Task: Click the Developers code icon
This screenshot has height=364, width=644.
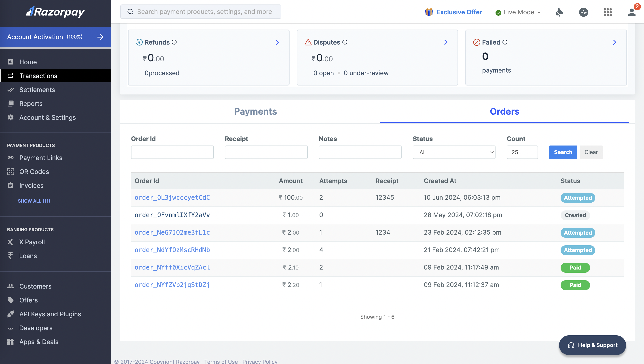Action: tap(11, 328)
